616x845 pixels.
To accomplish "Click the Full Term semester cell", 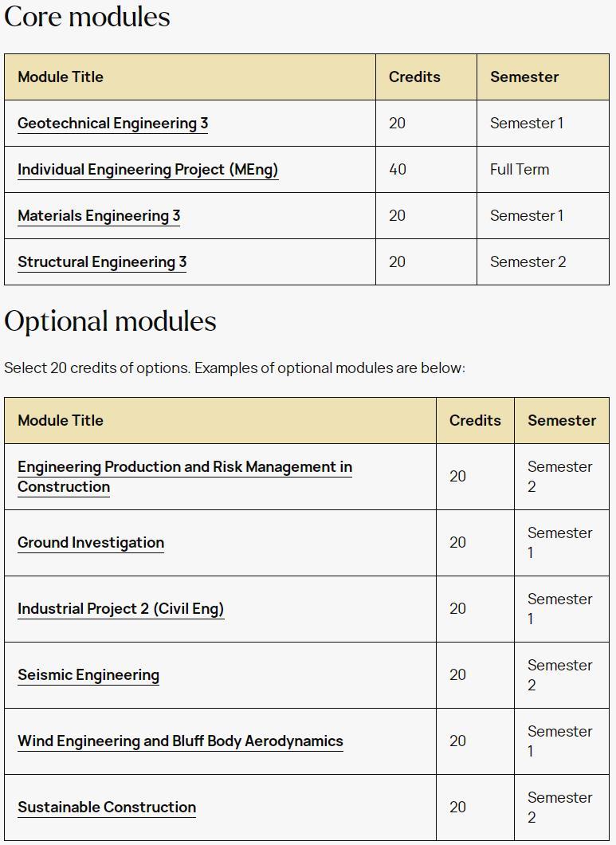I will [520, 170].
